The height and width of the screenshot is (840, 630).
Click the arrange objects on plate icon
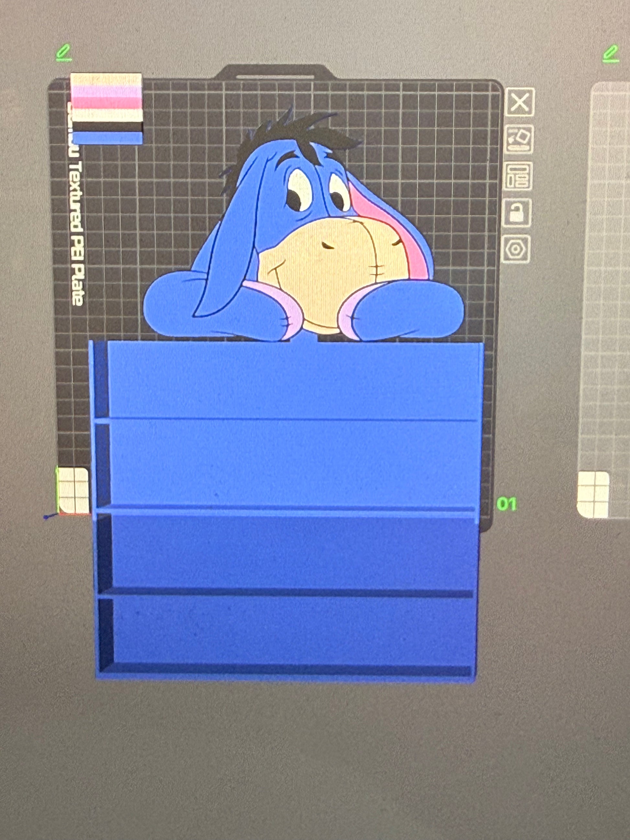518,176
